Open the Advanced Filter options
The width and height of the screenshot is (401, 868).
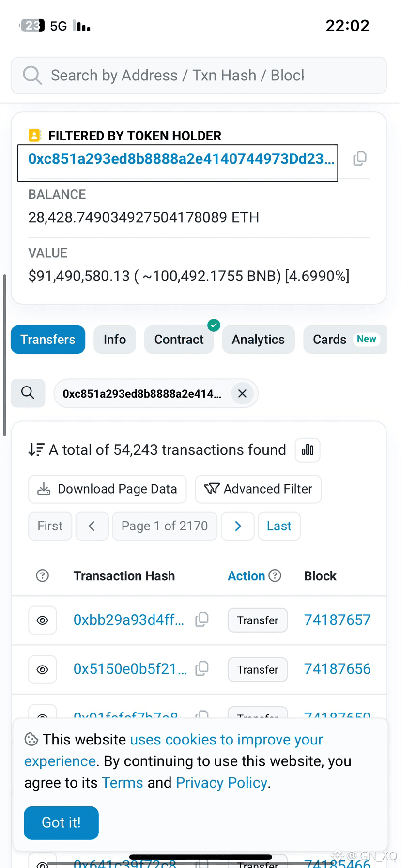tap(258, 489)
